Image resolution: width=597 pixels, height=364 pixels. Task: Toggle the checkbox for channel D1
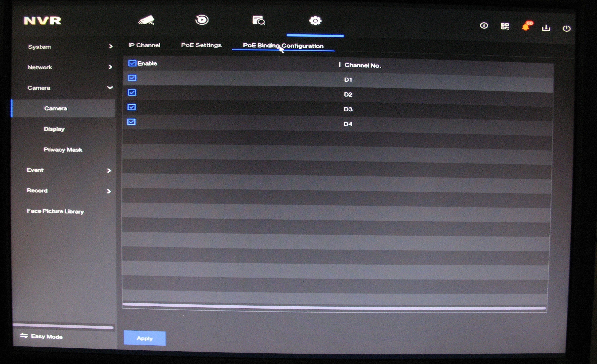pos(132,78)
